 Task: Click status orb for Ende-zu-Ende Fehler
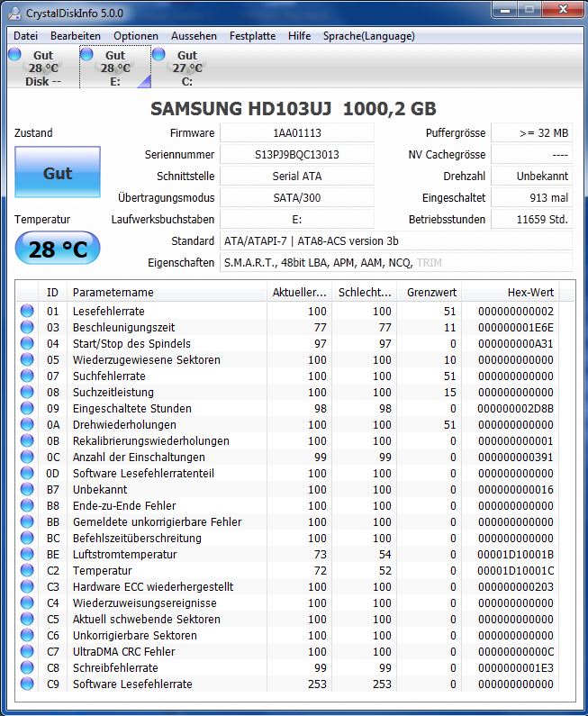pyautogui.click(x=27, y=505)
